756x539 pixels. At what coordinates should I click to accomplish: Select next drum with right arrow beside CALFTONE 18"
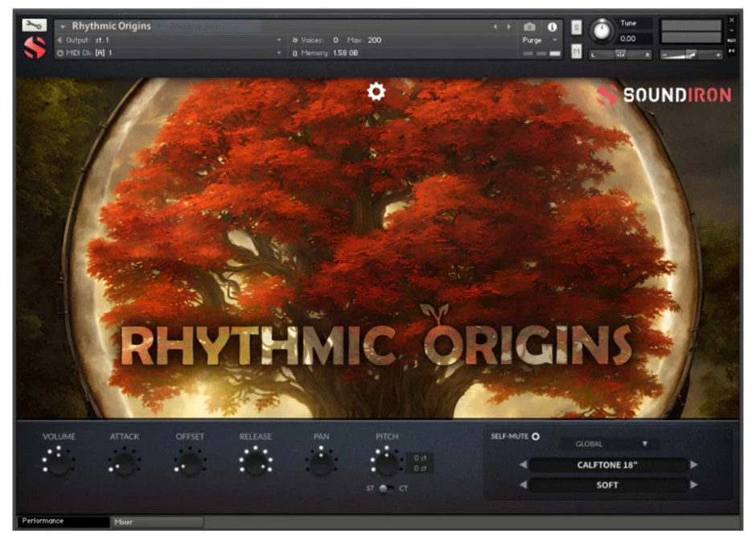click(694, 464)
